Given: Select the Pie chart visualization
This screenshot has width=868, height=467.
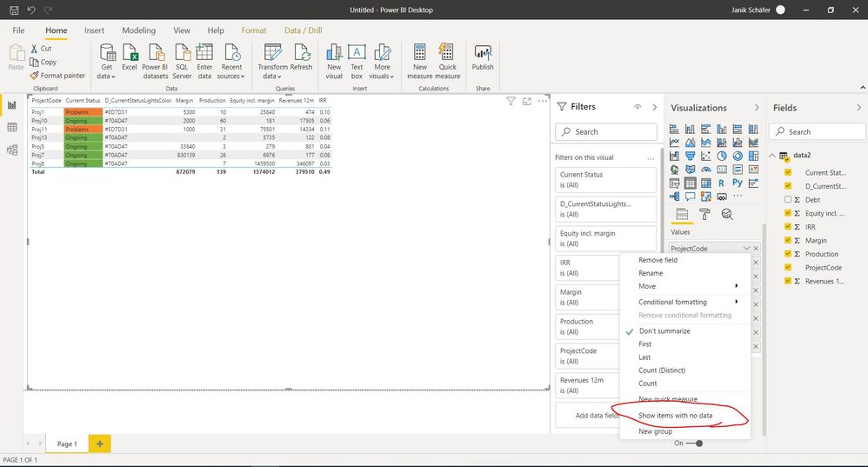Looking at the screenshot, I should (721, 156).
